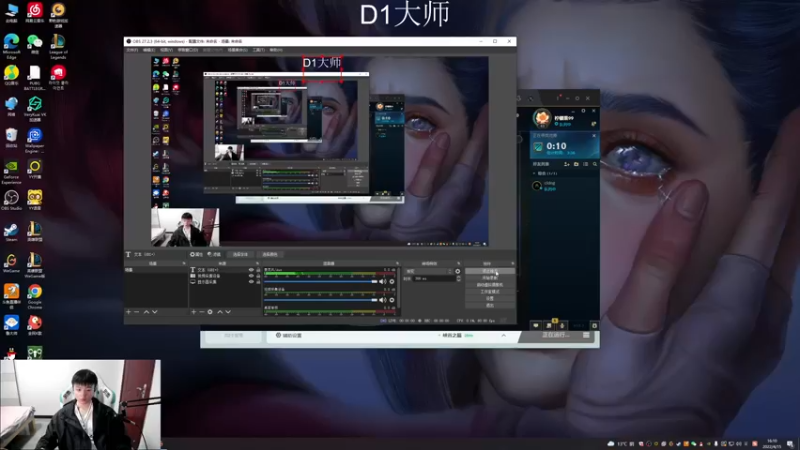800x450 pixels.
Task: Move scene up in Scenes panel
Action: [x=146, y=312]
